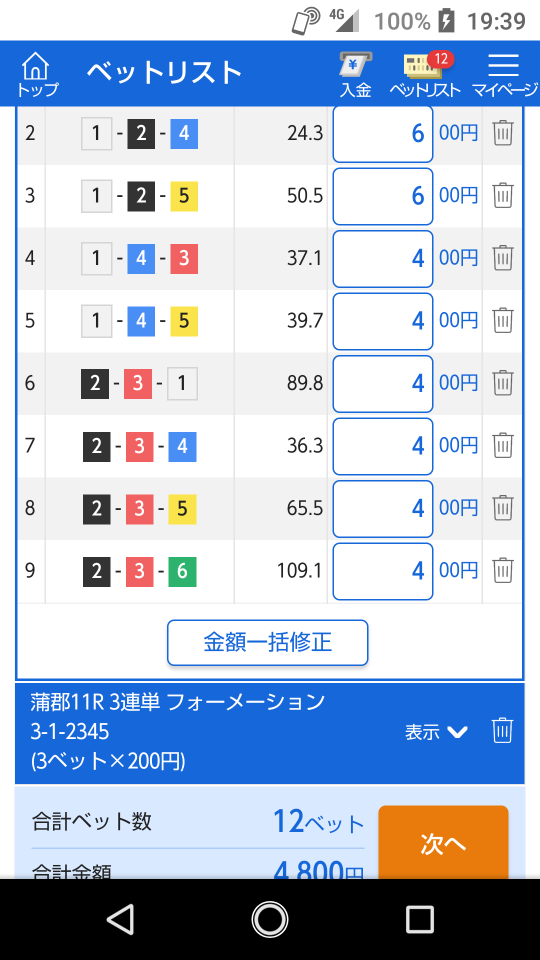Click the 金額一括修正 button

(x=268, y=643)
